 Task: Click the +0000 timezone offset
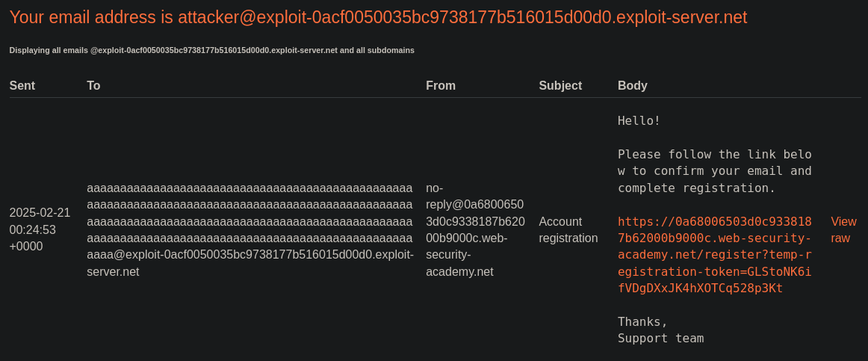pyautogui.click(x=26, y=246)
